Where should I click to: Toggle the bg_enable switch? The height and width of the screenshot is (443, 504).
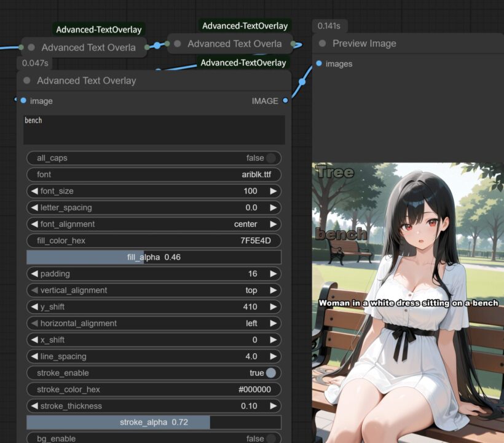[x=271, y=439]
